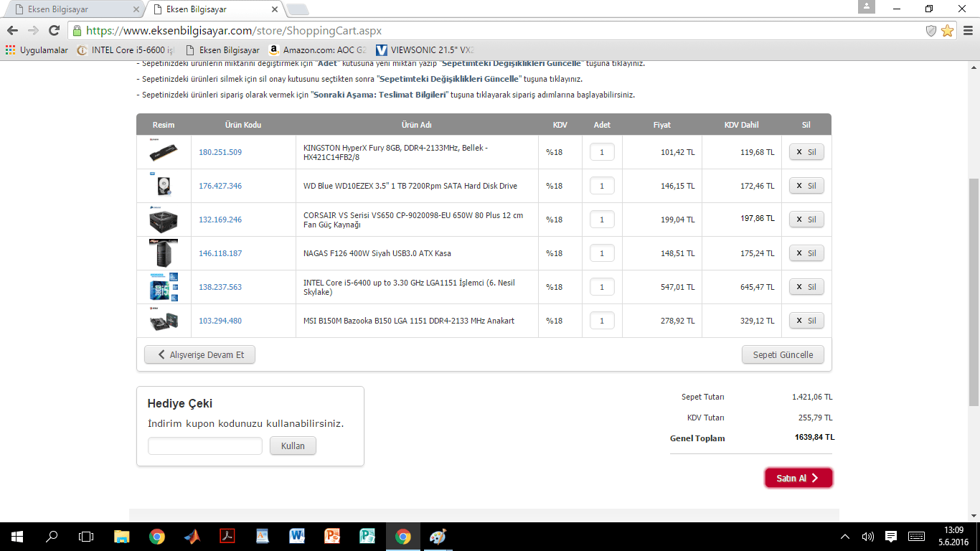Open a new browser tab
Viewport: 980px width, 551px height.
[297, 9]
